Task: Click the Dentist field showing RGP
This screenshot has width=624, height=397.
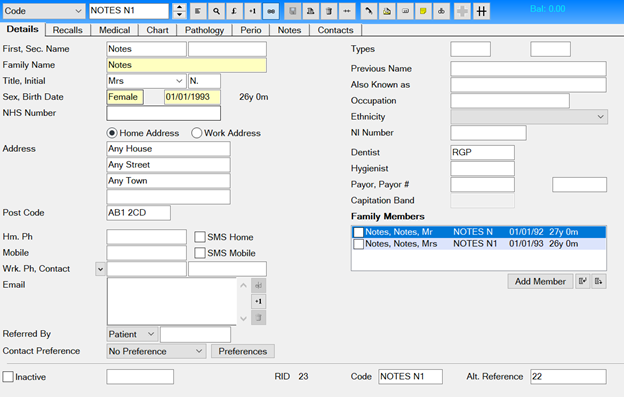Action: (482, 153)
